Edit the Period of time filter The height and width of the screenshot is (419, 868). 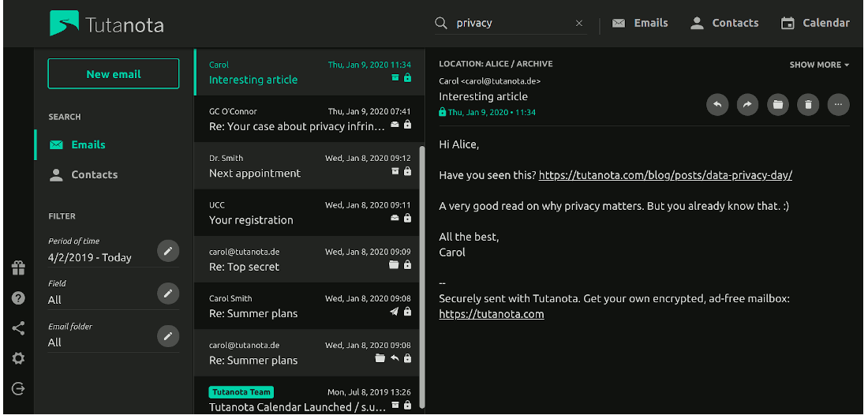[x=167, y=251]
